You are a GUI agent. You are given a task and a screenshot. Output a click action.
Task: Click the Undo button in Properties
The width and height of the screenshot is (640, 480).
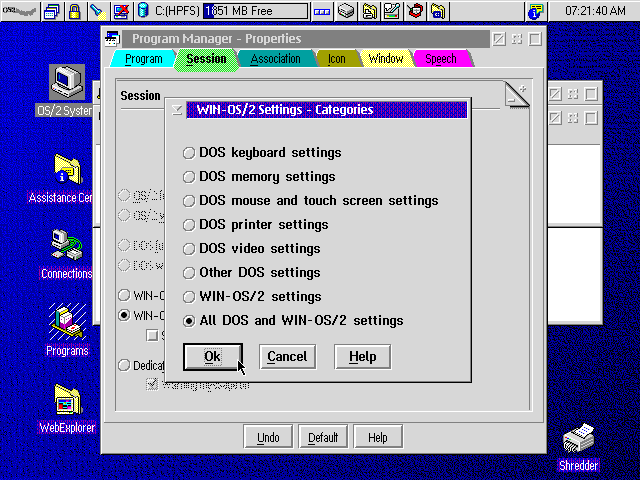pyautogui.click(x=268, y=437)
